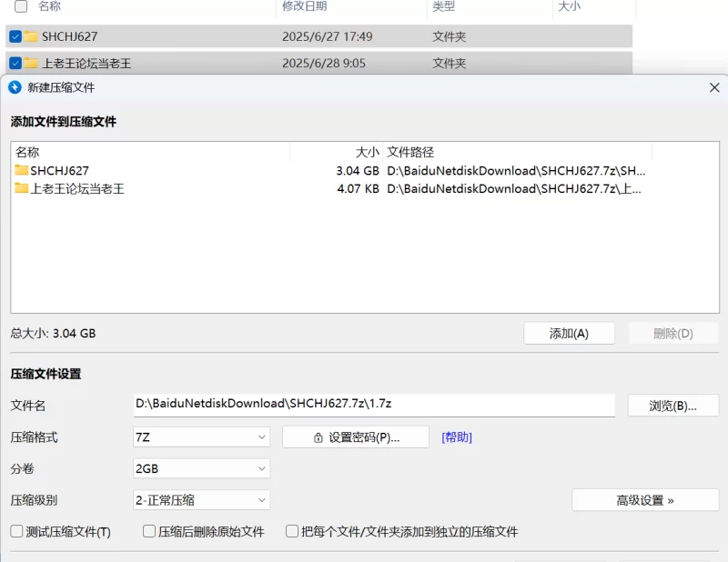Click path cell ending in 7z\SH...
The image size is (728, 562).
point(516,170)
